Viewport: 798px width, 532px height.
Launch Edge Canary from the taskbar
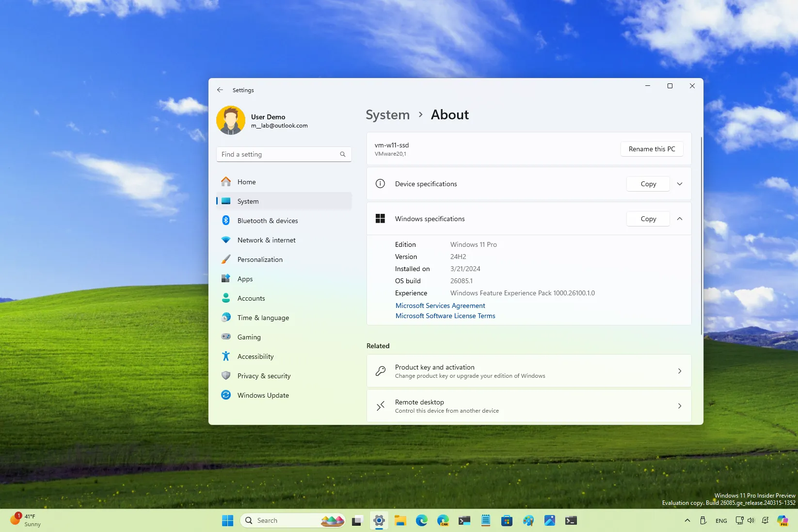coord(443,520)
